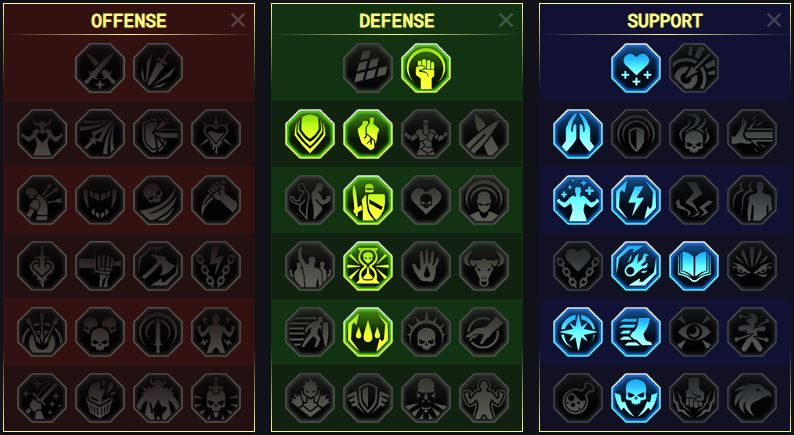The height and width of the screenshot is (435, 794).
Task: Select the eye mastery in Support
Action: (x=694, y=332)
